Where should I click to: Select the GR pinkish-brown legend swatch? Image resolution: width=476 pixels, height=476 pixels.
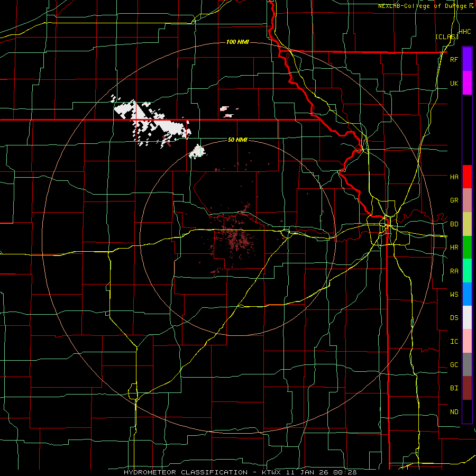467,200
